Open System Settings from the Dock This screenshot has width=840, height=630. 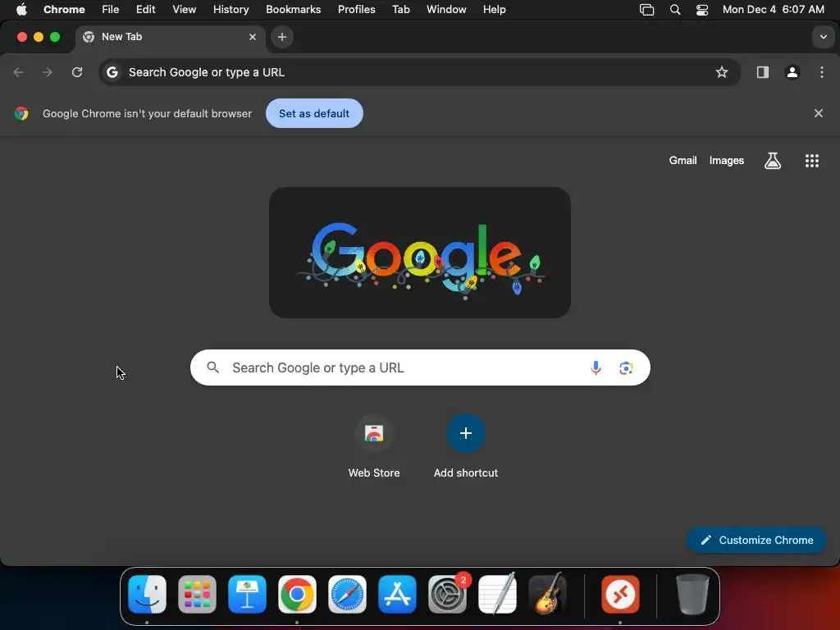(x=447, y=594)
